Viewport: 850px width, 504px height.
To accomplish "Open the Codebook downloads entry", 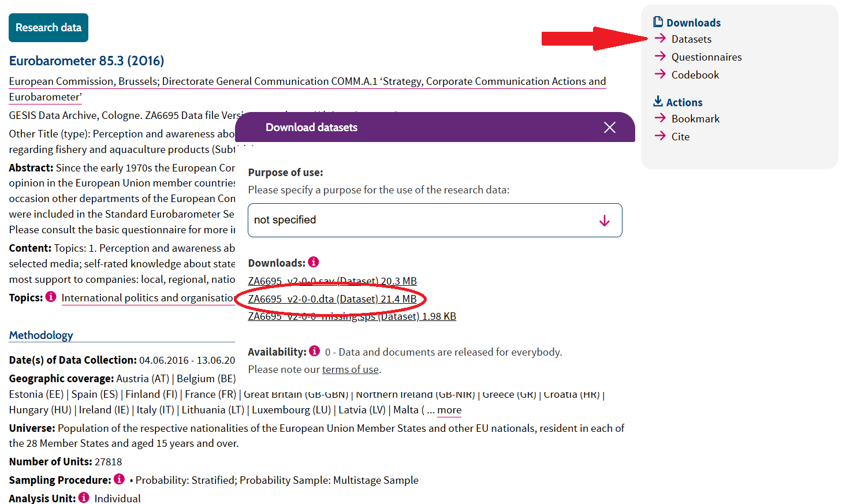I will click(695, 75).
